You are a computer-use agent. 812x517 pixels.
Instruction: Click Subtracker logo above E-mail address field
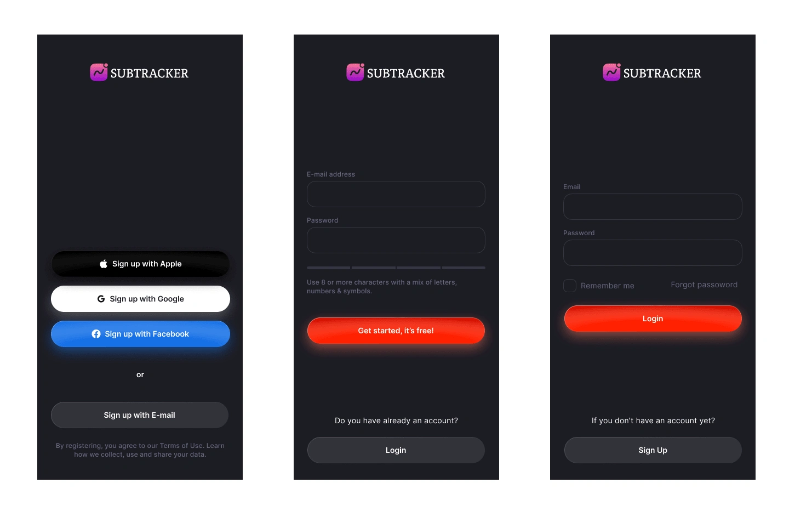(x=396, y=72)
